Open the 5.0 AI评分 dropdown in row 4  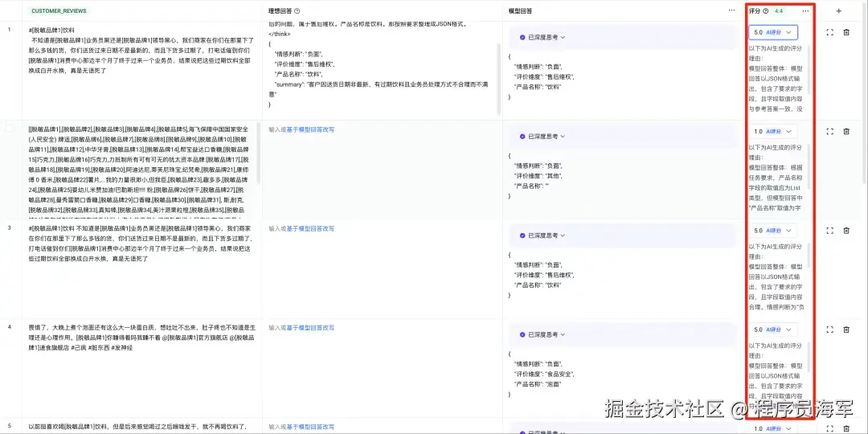coord(773,330)
